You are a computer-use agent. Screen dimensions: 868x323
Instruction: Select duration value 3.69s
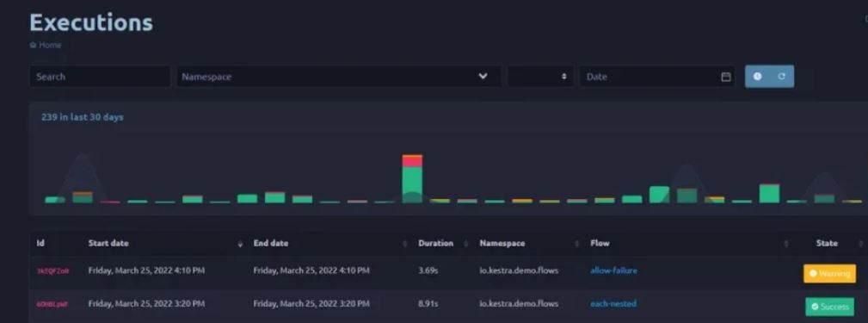pyautogui.click(x=428, y=271)
